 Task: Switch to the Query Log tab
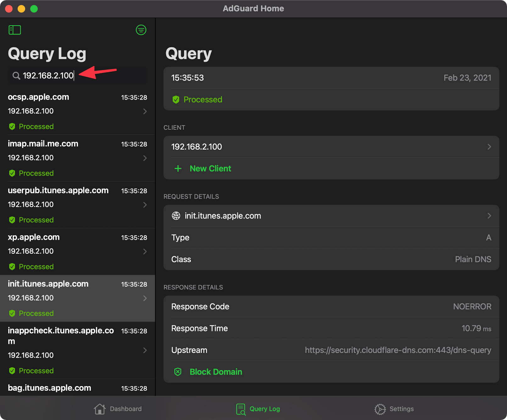click(258, 409)
